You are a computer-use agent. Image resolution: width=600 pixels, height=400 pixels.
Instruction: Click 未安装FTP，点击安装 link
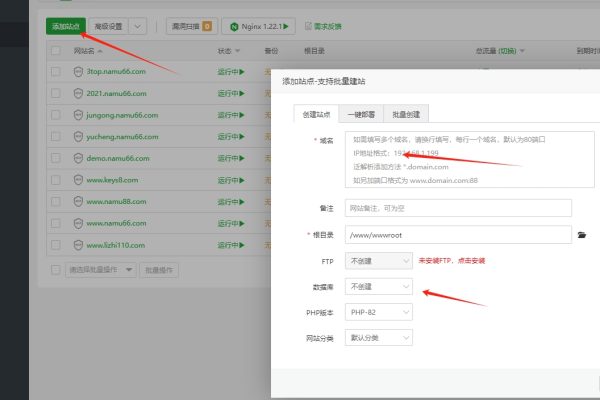pyautogui.click(x=452, y=261)
